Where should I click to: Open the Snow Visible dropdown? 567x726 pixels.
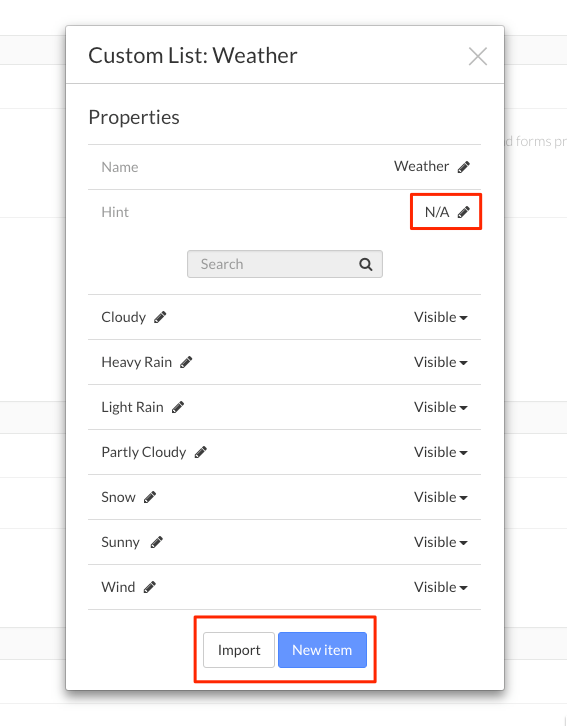(x=441, y=497)
